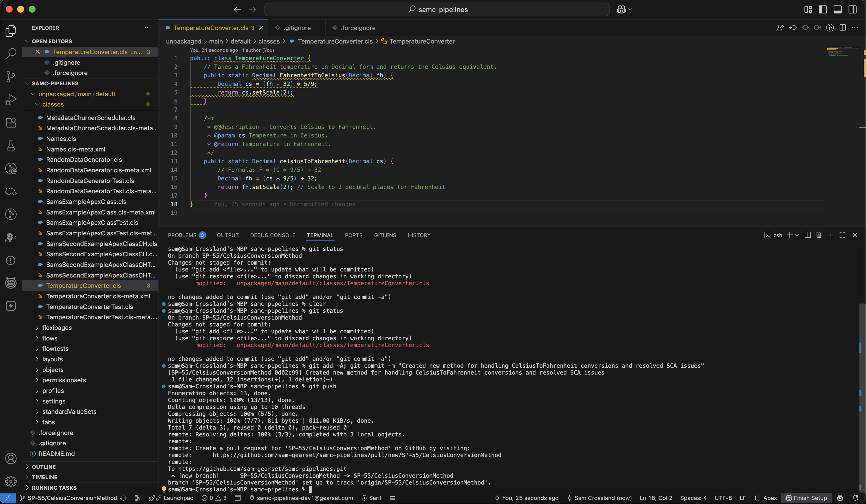This screenshot has width=866, height=504.
Task: Open the pull request URL in the terminal
Action: [x=357, y=455]
